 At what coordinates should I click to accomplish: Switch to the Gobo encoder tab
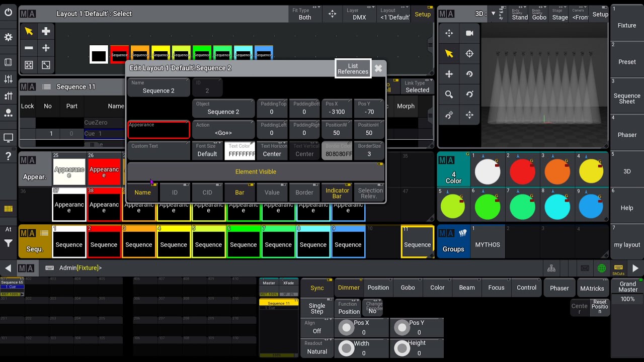408,288
